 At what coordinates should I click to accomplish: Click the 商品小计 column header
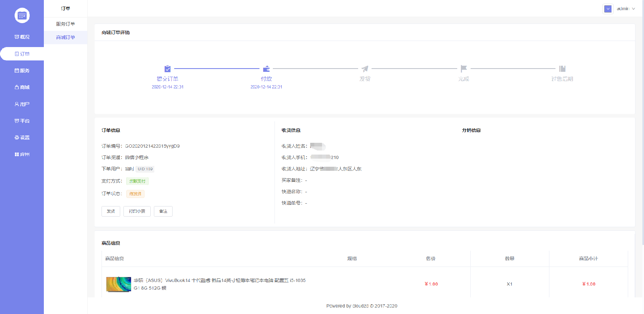click(x=588, y=258)
